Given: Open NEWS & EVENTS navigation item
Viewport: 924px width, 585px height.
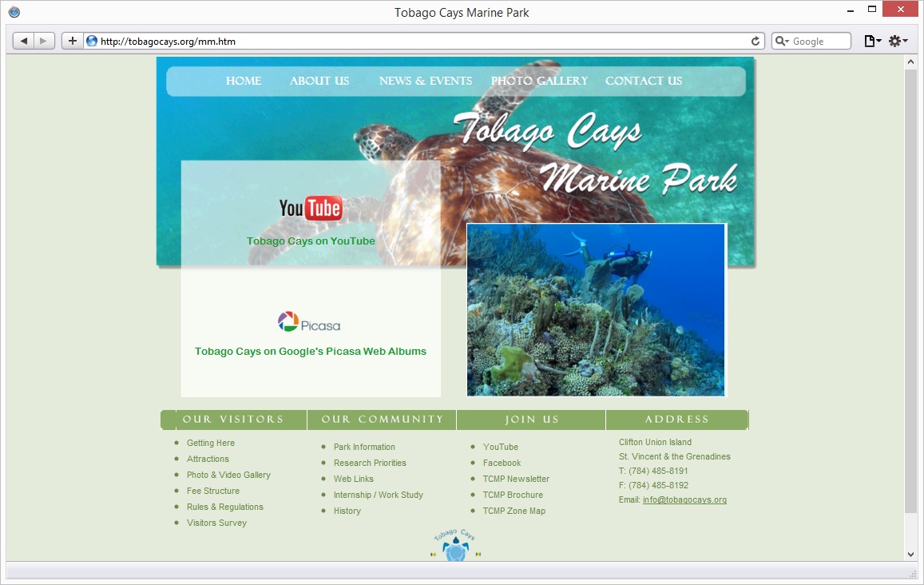Looking at the screenshot, I should [x=426, y=81].
